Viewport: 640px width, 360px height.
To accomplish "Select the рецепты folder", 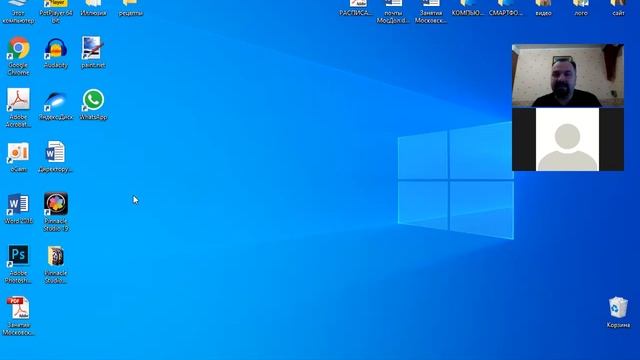I will [131, 8].
